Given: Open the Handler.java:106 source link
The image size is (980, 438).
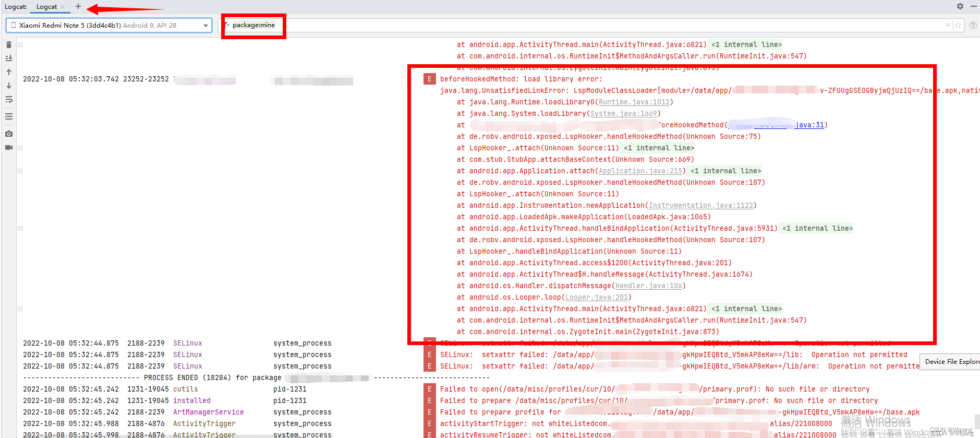Looking at the screenshot, I should coord(648,286).
